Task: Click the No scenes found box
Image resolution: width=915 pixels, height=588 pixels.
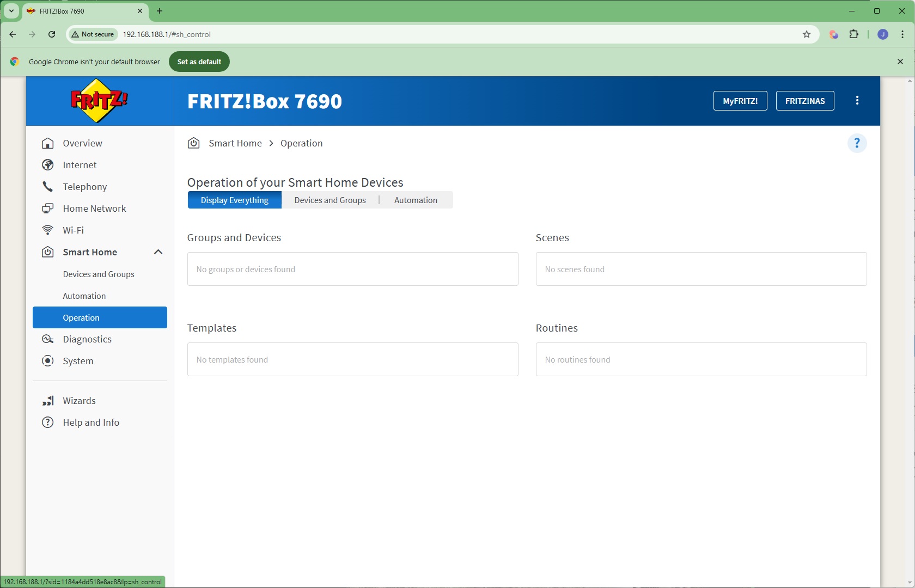Action: (x=701, y=269)
